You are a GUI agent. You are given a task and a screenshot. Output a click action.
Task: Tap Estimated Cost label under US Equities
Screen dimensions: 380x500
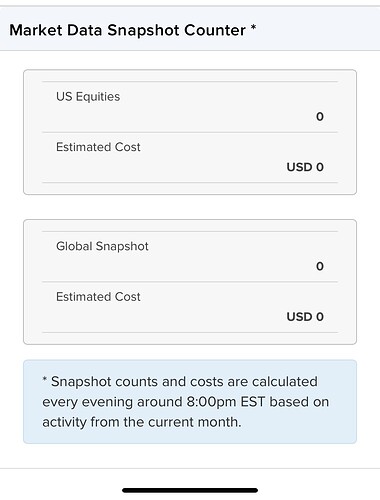[98, 147]
